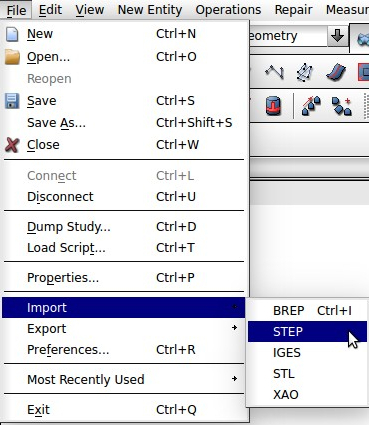Open the View menu
Viewport: 369px width, 425px height.
pyautogui.click(x=90, y=10)
